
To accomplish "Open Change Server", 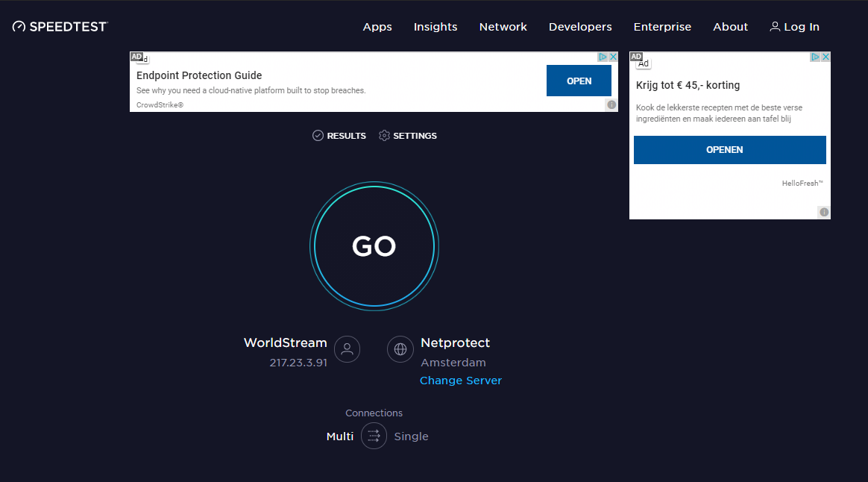I will coord(460,381).
